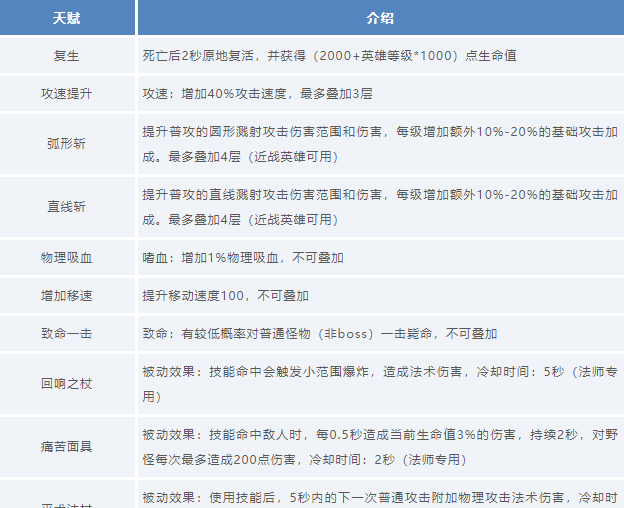Select the 致命一击 talent cell
The width and height of the screenshot is (624, 508).
tap(67, 333)
